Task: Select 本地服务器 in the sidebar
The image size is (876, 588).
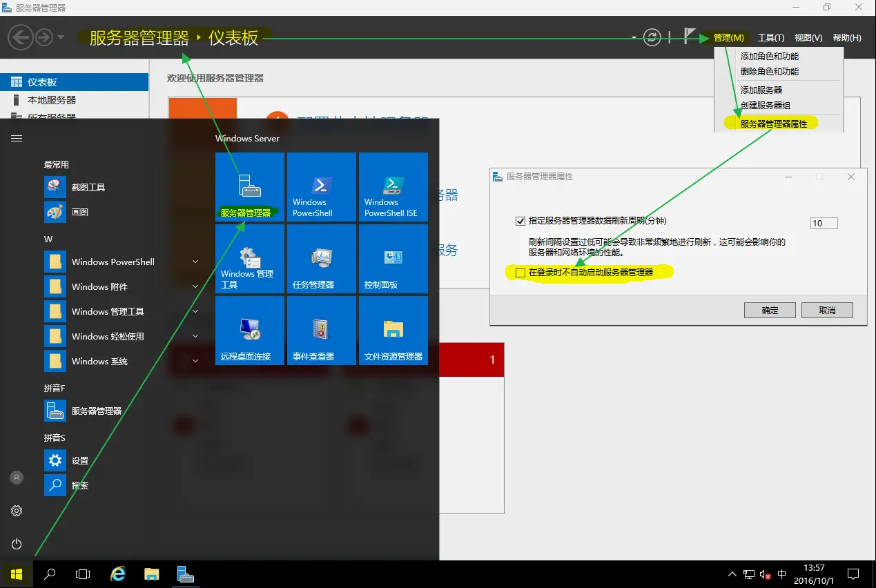Action: [75, 100]
